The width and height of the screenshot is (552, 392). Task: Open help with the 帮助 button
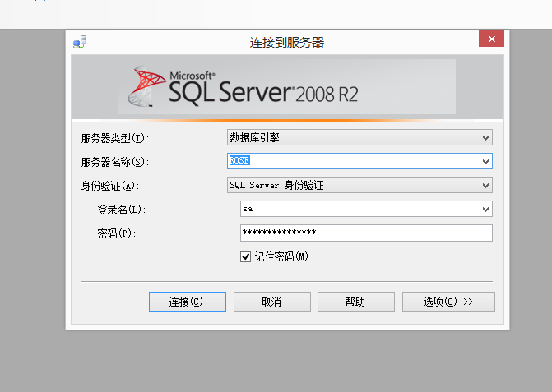click(356, 302)
